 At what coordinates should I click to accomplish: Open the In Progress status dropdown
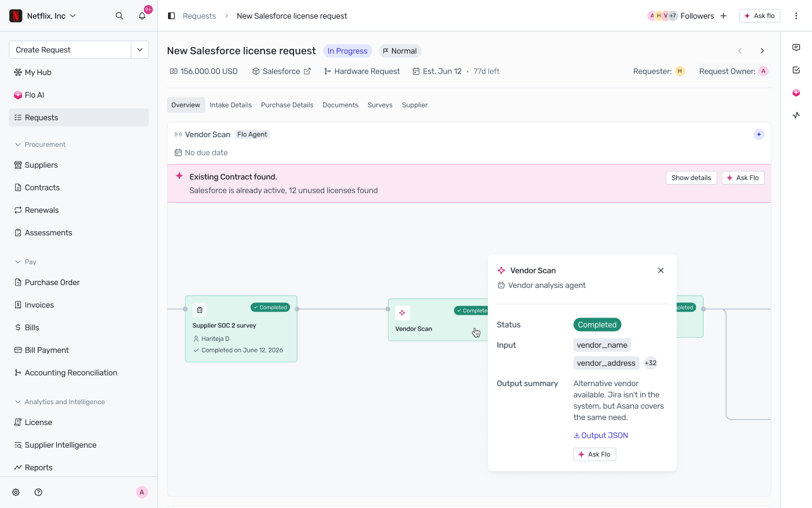[x=347, y=51]
